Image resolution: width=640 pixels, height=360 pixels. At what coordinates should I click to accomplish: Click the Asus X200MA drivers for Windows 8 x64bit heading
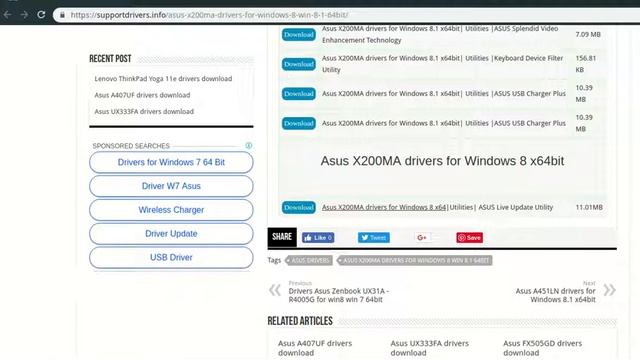point(442,161)
